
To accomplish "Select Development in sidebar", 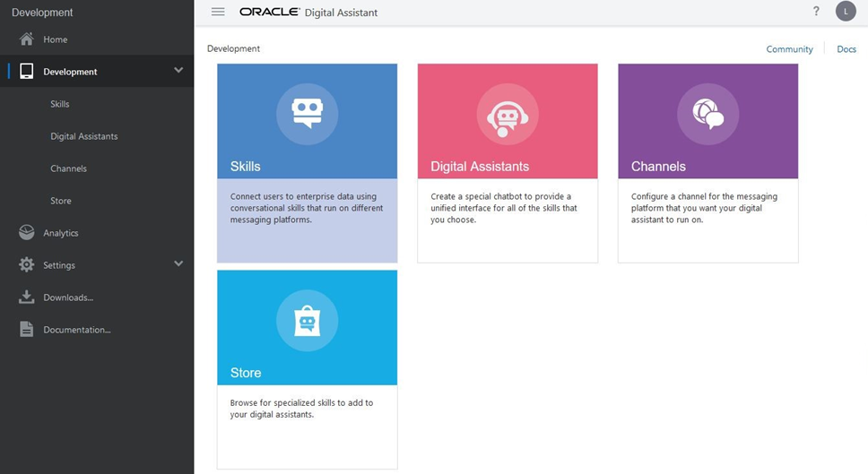I will tap(70, 72).
